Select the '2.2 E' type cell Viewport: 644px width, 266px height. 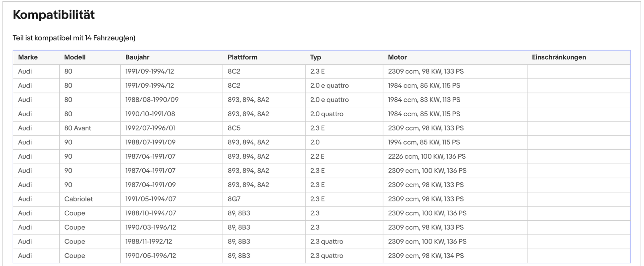[317, 156]
